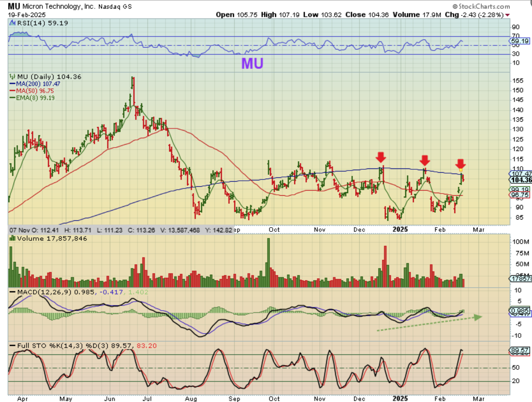The height and width of the screenshot is (402, 532).
Task: Click the Micron Technology, Inc. company name
Action: click(59, 6)
